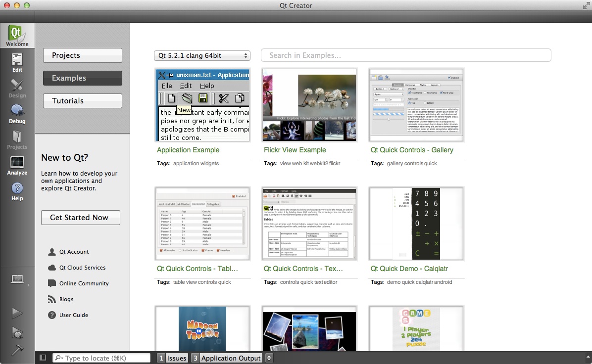Open the Qt Cloud Services link
Screen dimensions: 592x364
(x=82, y=268)
